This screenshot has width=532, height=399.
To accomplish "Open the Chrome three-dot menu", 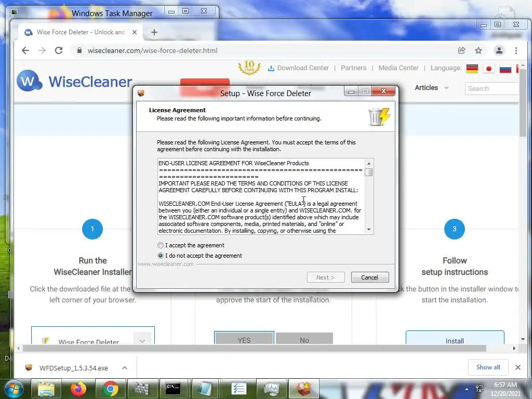I will tap(516, 50).
